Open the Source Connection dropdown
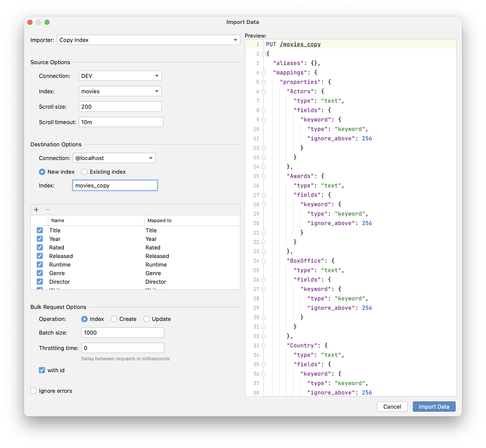Image resolution: width=486 pixels, height=448 pixels. [x=120, y=76]
